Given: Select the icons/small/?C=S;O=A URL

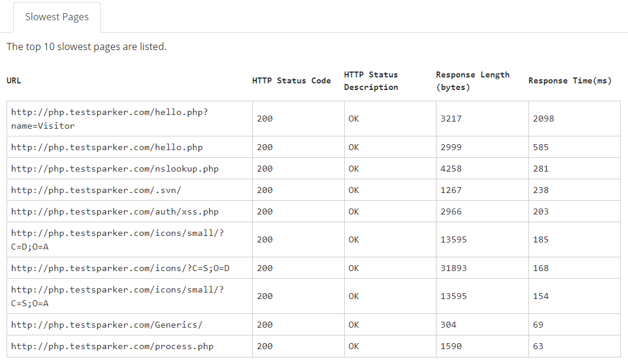Looking at the screenshot, I should [x=117, y=296].
